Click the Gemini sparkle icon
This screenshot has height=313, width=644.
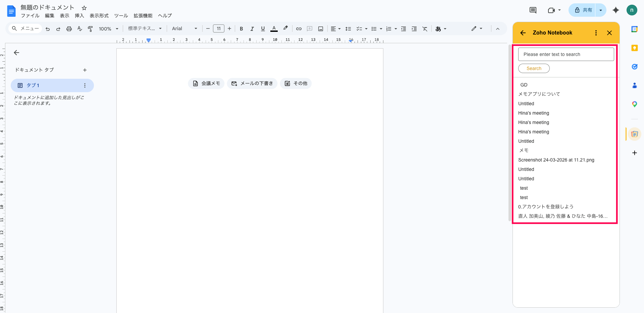(x=615, y=10)
